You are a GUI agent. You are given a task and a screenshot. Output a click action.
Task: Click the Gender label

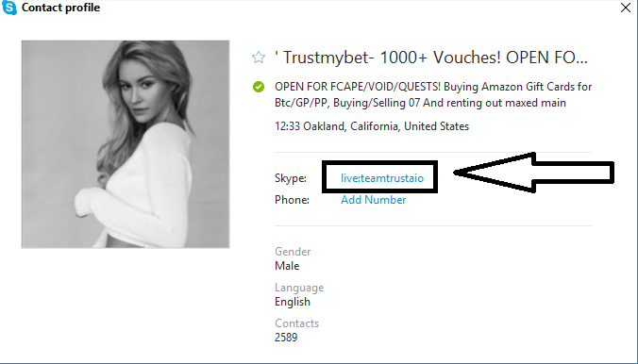click(x=293, y=252)
